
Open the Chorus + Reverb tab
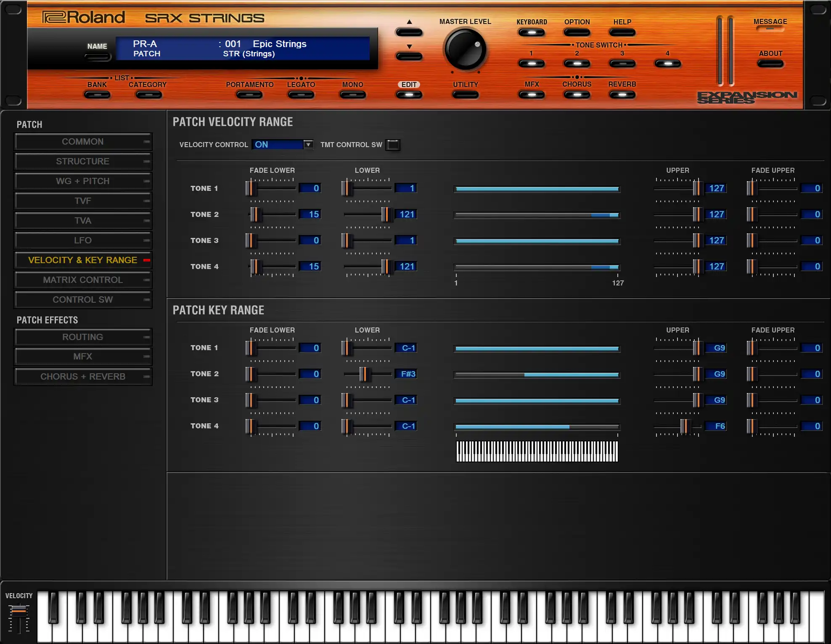pos(83,377)
